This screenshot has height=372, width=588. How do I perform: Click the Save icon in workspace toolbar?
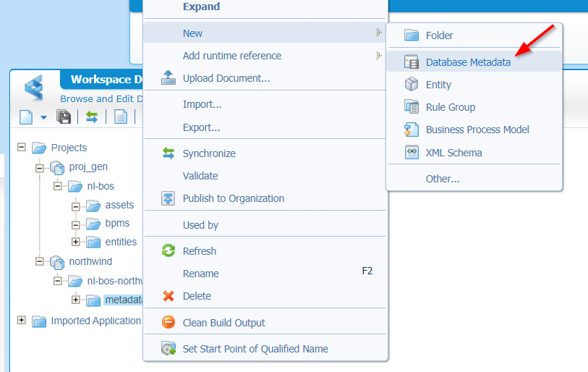pos(64,117)
